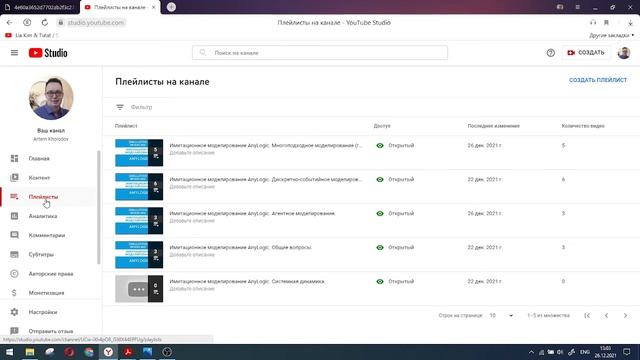The width and height of the screenshot is (640, 360).
Task: Open File Explorer from taskbar
Action: coord(30,352)
